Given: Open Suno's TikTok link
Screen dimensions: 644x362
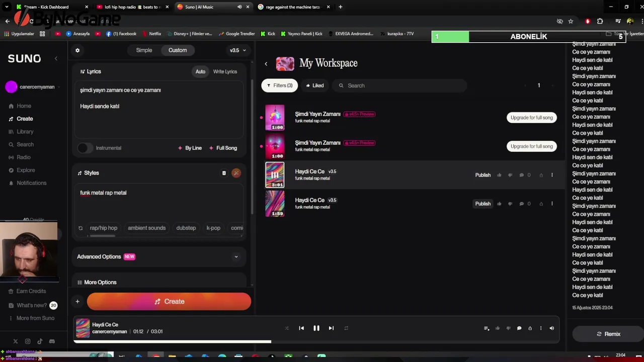Looking at the screenshot, I should click(40, 341).
